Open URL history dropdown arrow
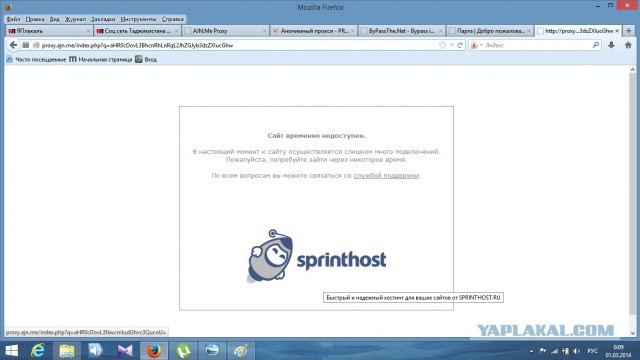The image size is (640, 360). point(452,45)
